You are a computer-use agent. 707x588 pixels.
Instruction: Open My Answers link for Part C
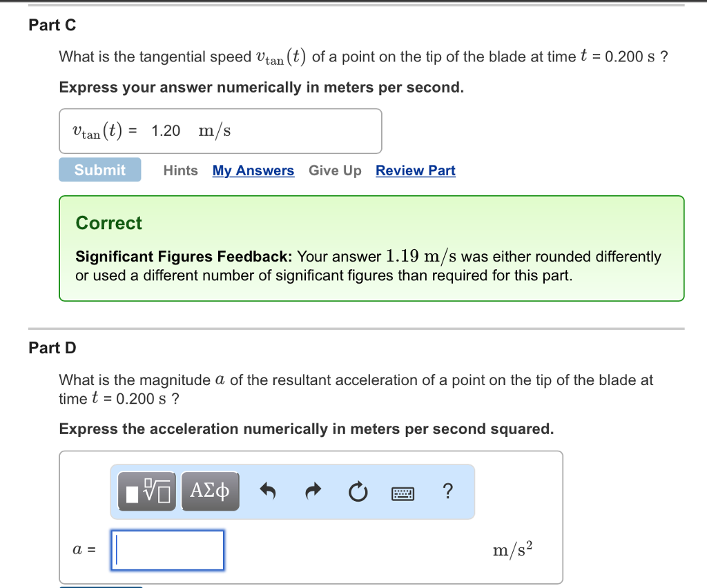click(x=253, y=170)
